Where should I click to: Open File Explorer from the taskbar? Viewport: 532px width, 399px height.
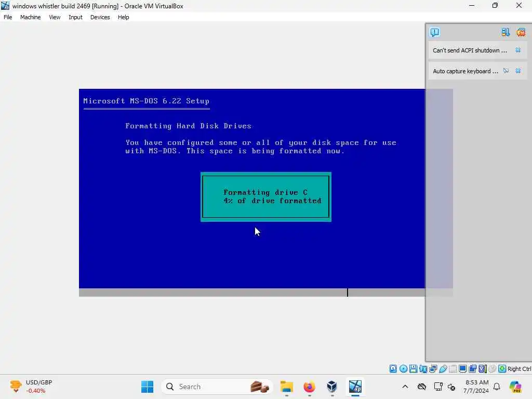[x=287, y=387]
